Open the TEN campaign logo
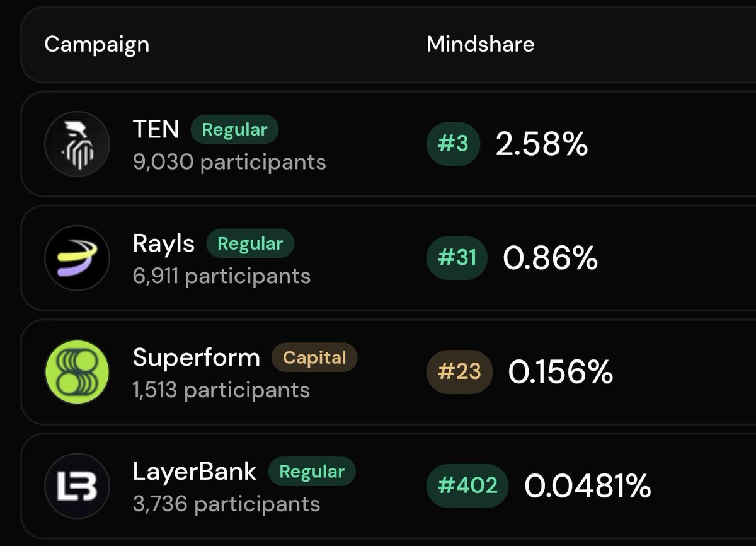The image size is (756, 546). pyautogui.click(x=77, y=144)
